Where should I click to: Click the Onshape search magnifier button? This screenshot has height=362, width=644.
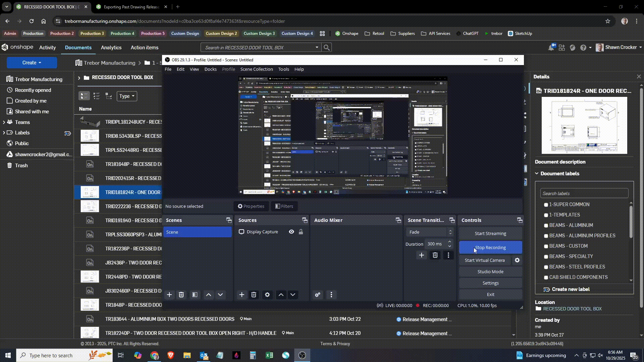[326, 48]
